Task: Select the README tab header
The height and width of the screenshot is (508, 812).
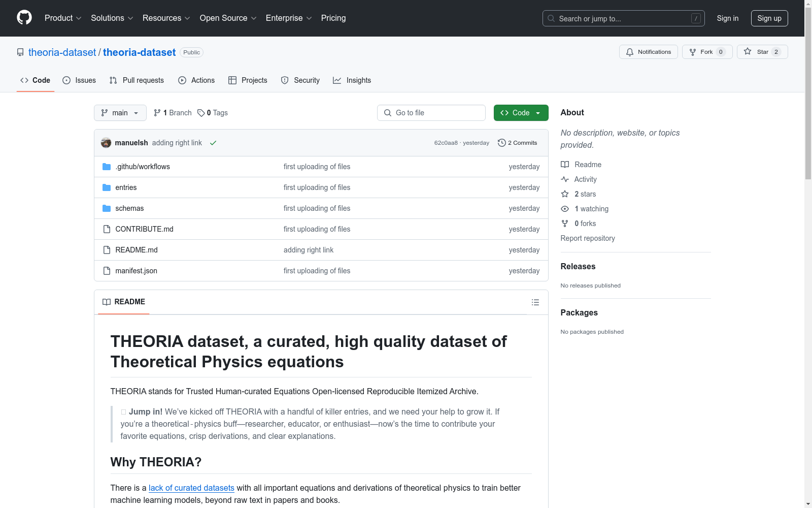Action: tap(124, 302)
